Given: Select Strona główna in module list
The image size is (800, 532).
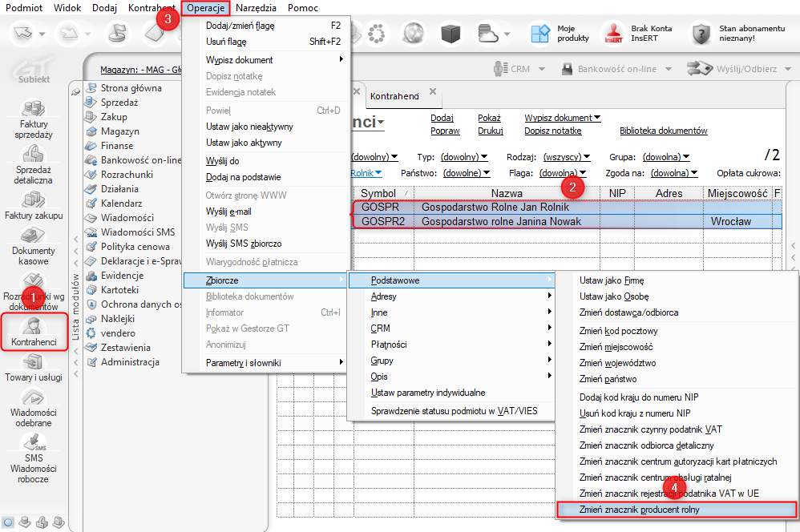Looking at the screenshot, I should (x=131, y=87).
